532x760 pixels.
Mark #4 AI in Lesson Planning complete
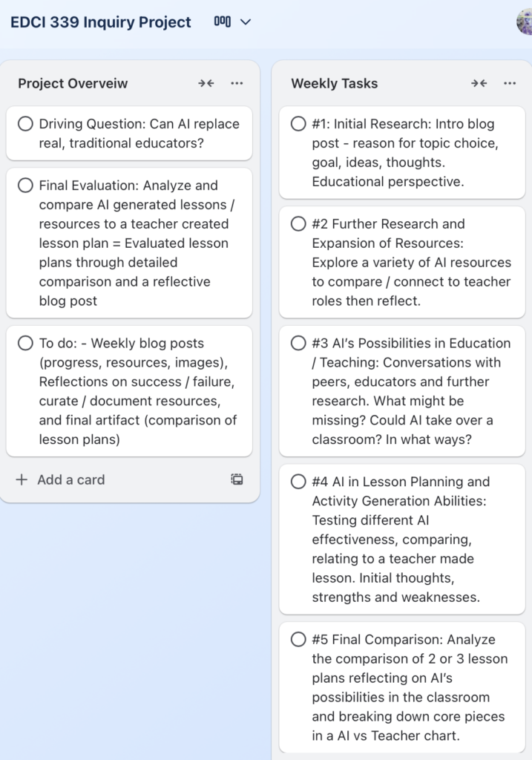pyautogui.click(x=298, y=482)
